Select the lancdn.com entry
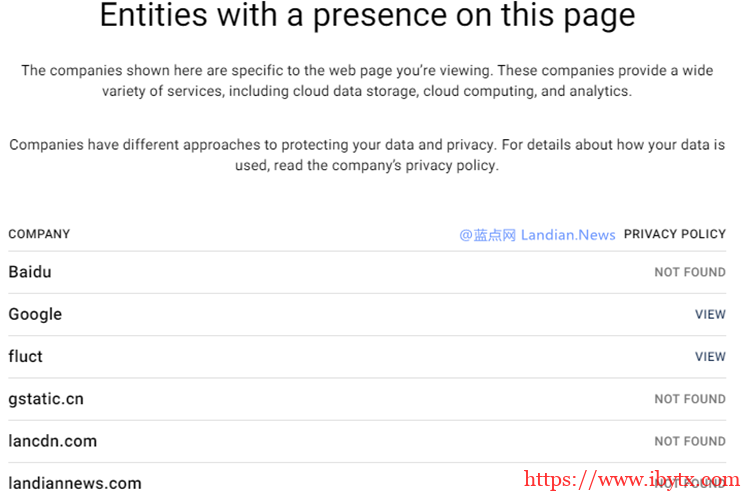 [x=53, y=441]
